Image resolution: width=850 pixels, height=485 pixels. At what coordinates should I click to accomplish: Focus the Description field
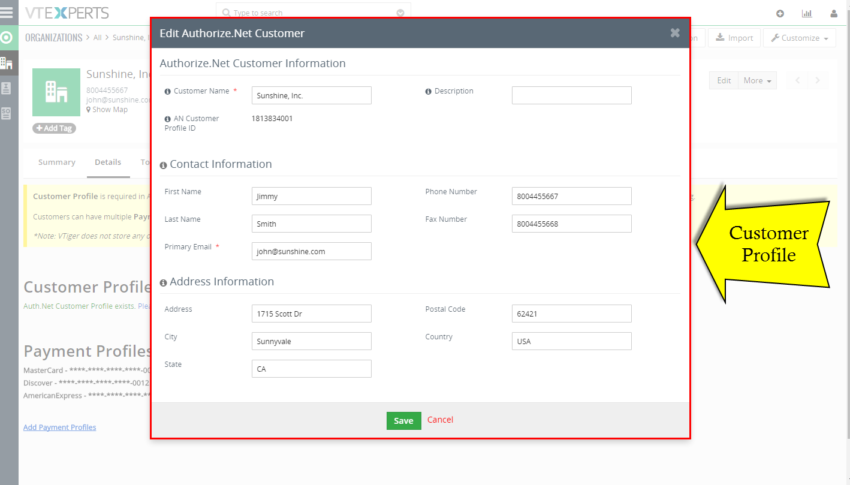click(x=572, y=95)
